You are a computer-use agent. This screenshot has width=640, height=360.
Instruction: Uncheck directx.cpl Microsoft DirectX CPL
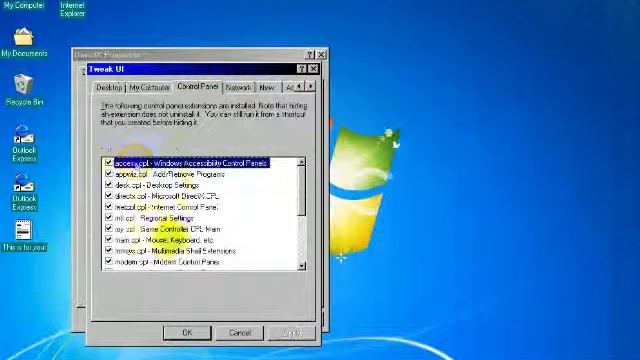pyautogui.click(x=109, y=196)
